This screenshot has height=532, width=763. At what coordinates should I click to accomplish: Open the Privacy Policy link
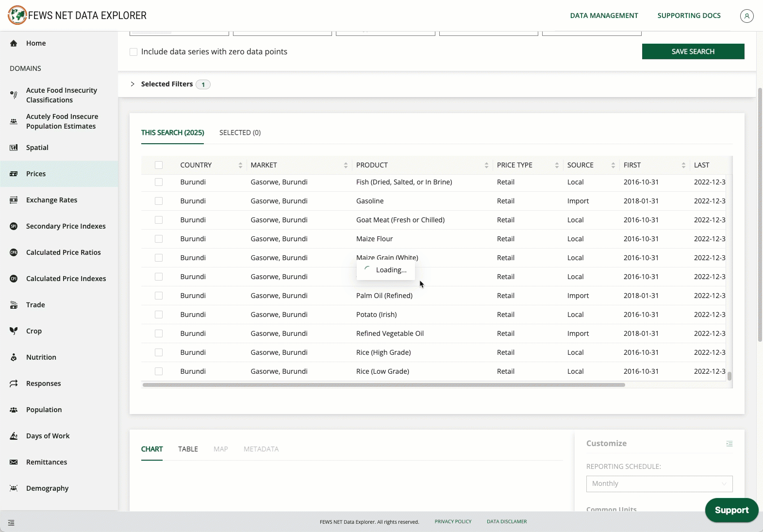pos(453,521)
